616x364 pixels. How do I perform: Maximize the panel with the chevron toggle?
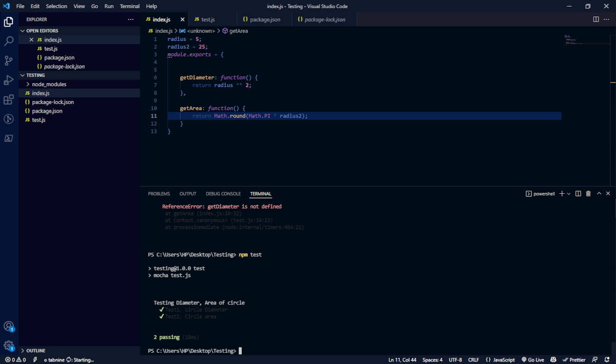(x=599, y=193)
